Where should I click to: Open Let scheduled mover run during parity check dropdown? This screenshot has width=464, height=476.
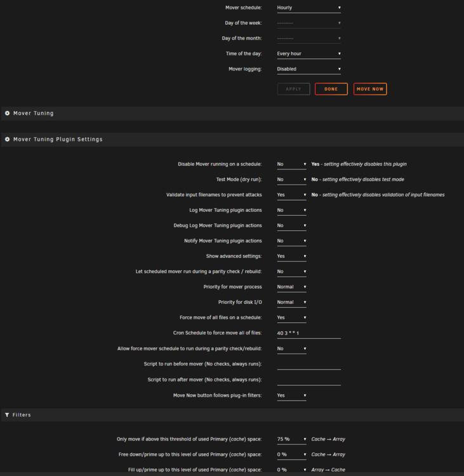[x=291, y=272]
